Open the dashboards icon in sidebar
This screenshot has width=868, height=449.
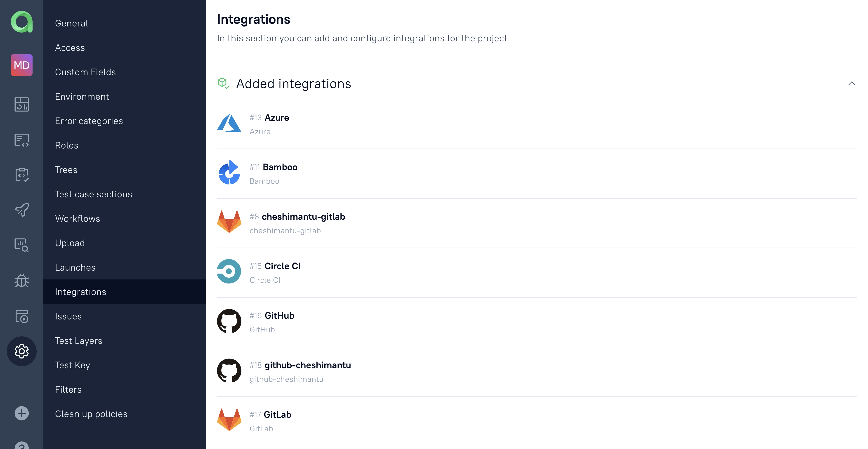(x=21, y=104)
